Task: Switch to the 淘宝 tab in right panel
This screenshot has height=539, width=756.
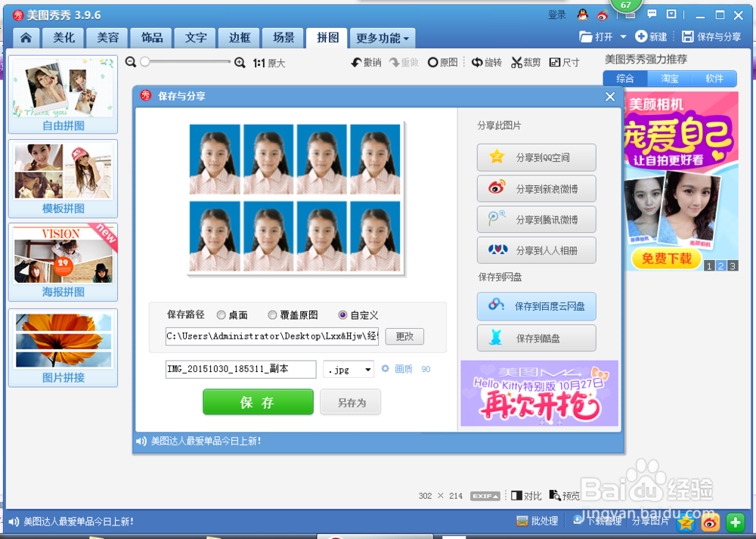Action: pos(670,78)
